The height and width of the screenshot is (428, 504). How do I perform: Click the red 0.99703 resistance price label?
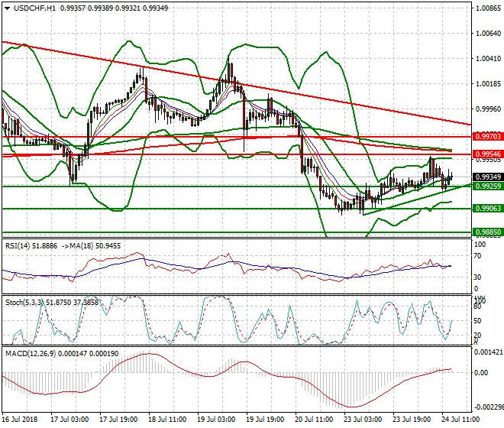click(488, 137)
